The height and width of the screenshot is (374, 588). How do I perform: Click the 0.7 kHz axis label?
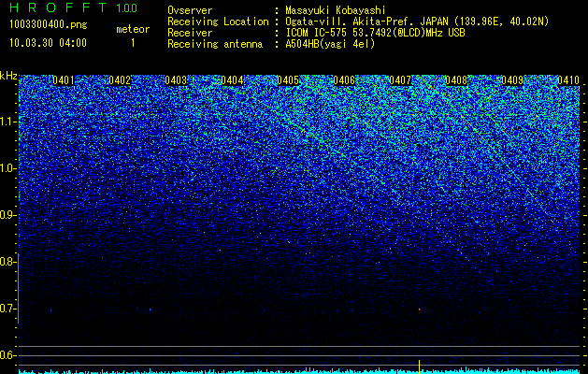tap(7, 309)
